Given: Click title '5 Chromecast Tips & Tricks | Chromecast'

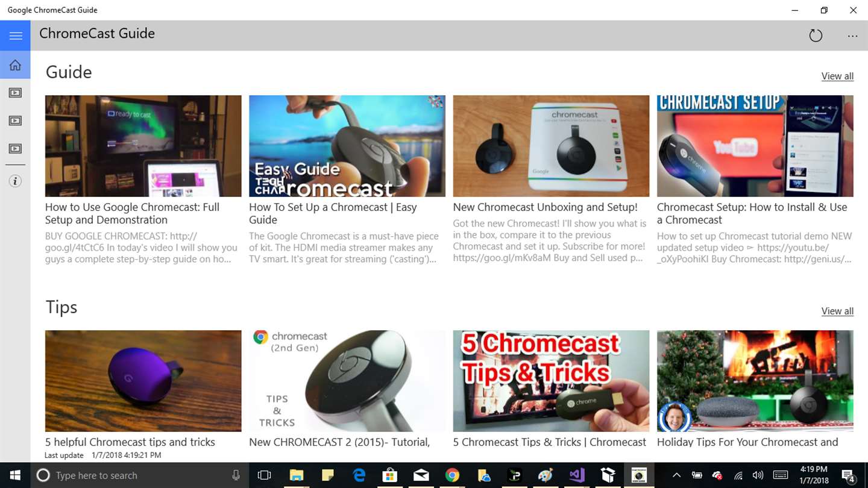Looking at the screenshot, I should tap(550, 442).
